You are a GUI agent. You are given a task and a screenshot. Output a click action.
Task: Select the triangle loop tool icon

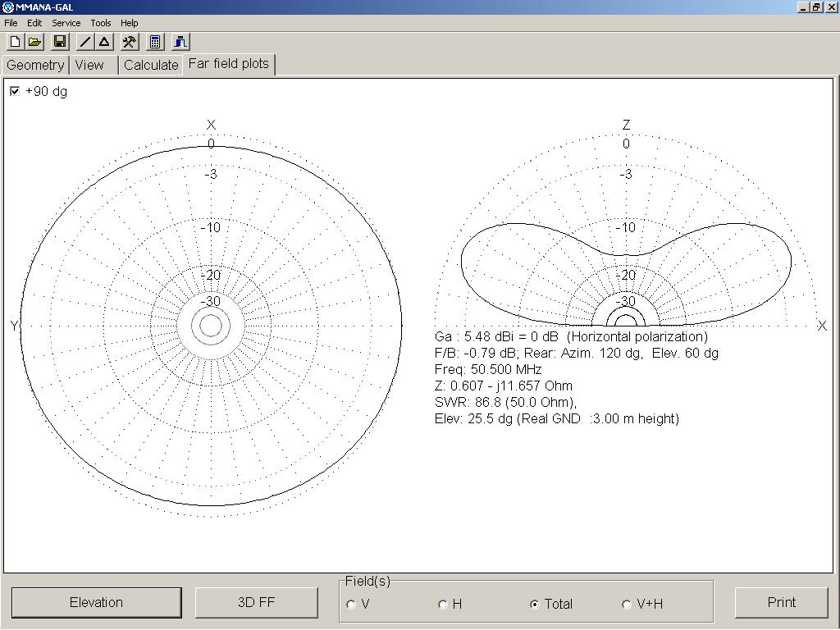pyautogui.click(x=104, y=42)
